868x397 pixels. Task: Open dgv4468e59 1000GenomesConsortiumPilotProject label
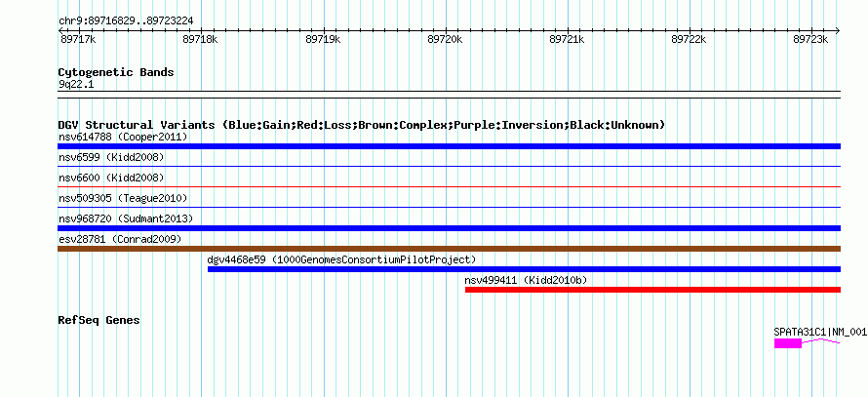click(341, 259)
